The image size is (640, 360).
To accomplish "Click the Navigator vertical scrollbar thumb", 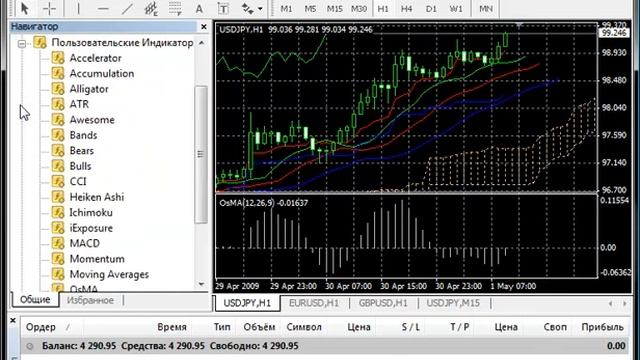I will (201, 154).
